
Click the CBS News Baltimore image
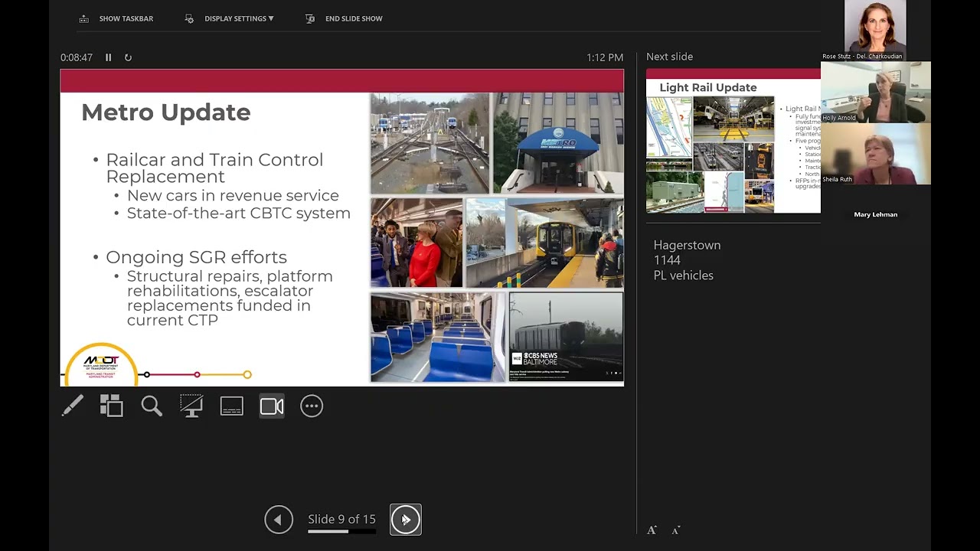pos(566,337)
